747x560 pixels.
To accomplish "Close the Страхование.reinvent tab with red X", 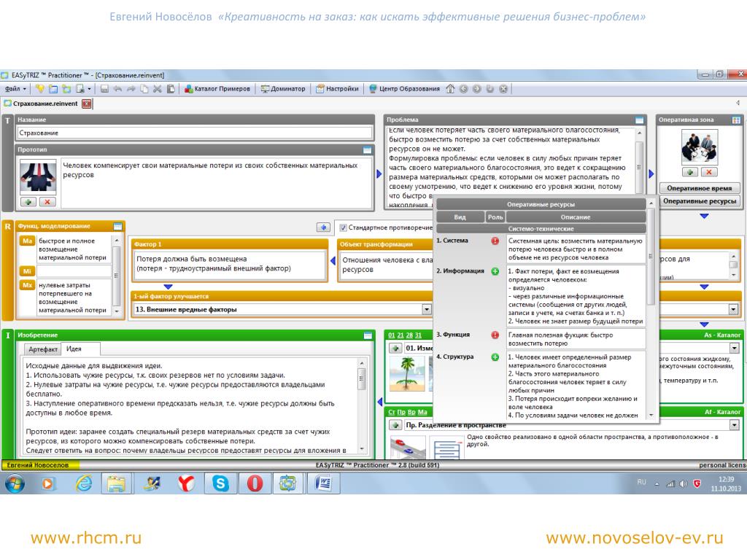I will pyautogui.click(x=86, y=104).
